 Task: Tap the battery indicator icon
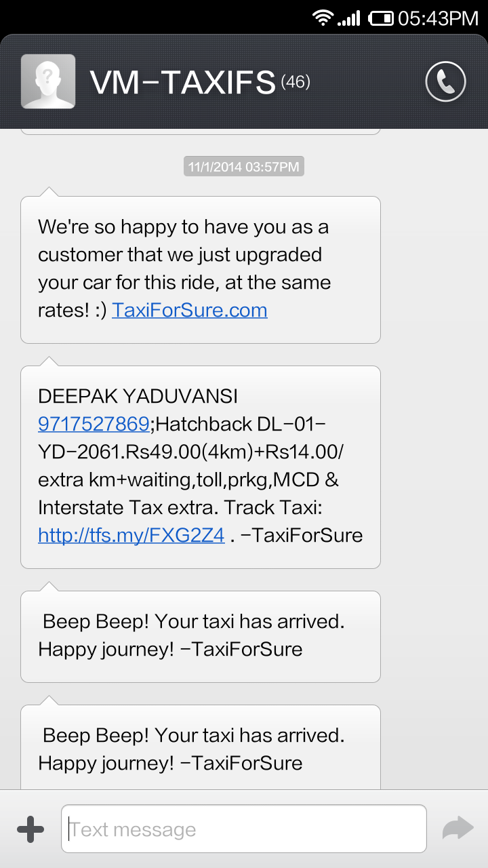382,18
